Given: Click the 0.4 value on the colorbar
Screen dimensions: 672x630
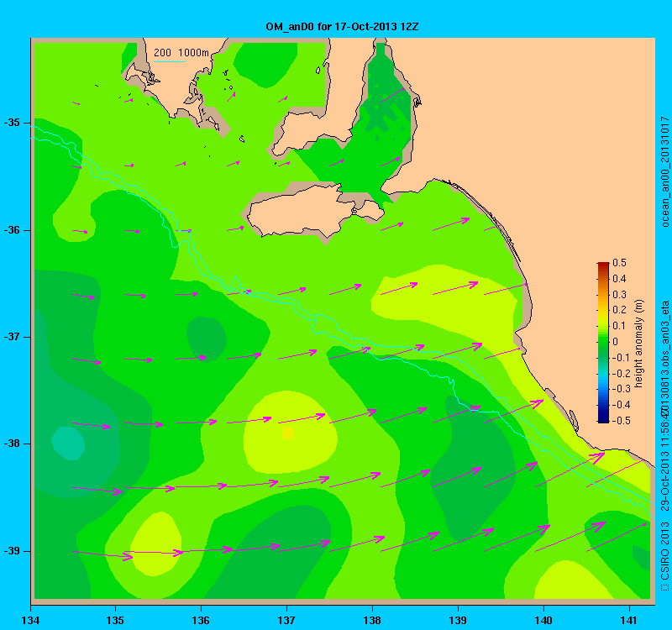Looking at the screenshot, I should (620, 279).
